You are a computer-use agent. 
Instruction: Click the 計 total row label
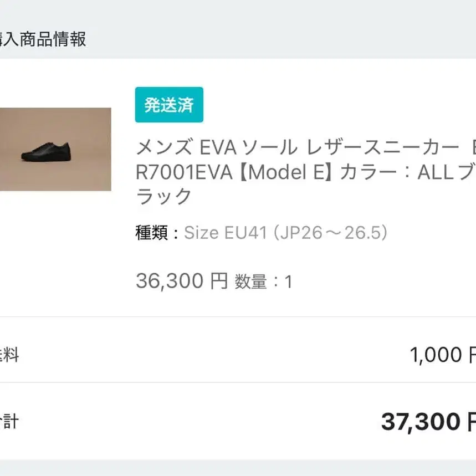(10, 422)
